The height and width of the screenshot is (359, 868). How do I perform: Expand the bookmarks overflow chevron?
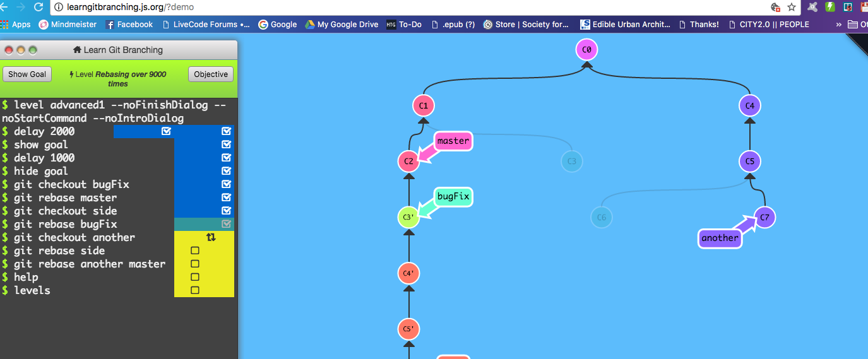click(838, 25)
